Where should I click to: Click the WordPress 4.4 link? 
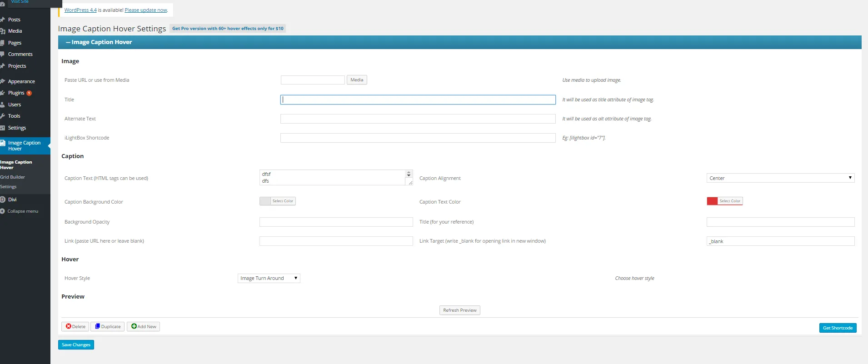[x=80, y=10]
